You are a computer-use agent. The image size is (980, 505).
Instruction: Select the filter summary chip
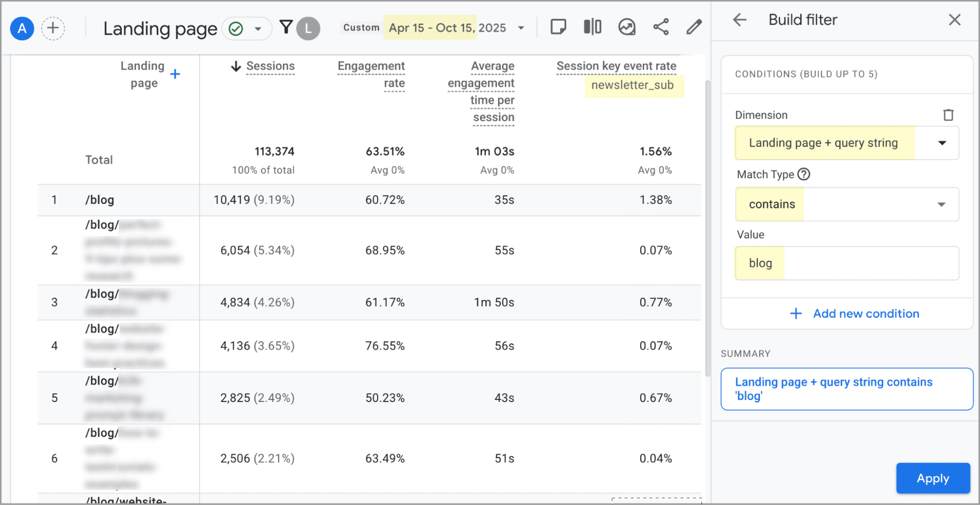(x=847, y=389)
